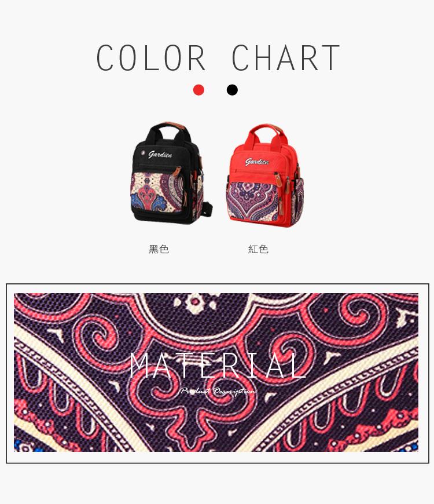This screenshot has height=504, width=434.
Task: Open the material fabric pattern banner
Action: coord(216,372)
